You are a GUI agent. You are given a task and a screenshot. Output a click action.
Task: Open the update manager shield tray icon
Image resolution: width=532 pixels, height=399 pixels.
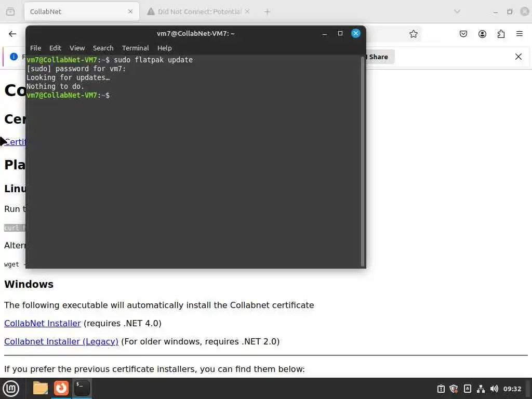(x=454, y=389)
